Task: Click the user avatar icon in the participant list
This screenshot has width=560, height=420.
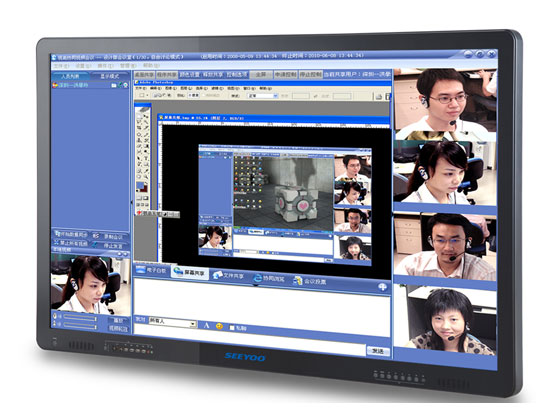Action: (x=55, y=85)
